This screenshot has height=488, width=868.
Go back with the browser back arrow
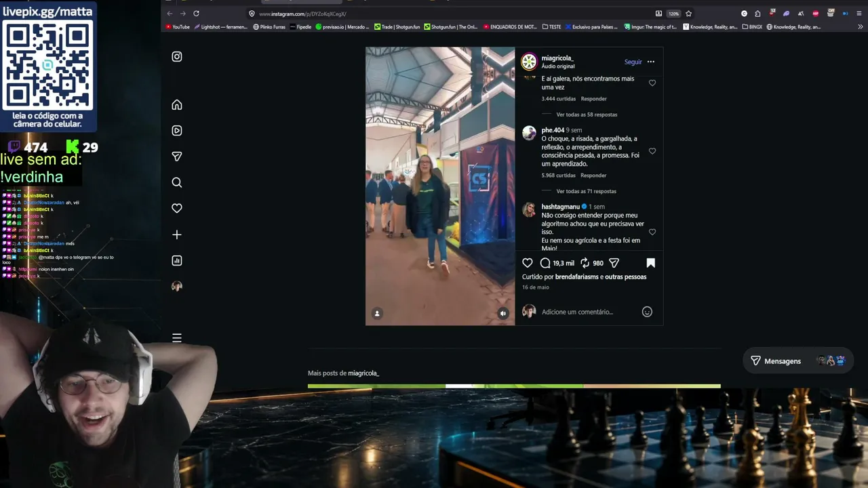pos(170,14)
